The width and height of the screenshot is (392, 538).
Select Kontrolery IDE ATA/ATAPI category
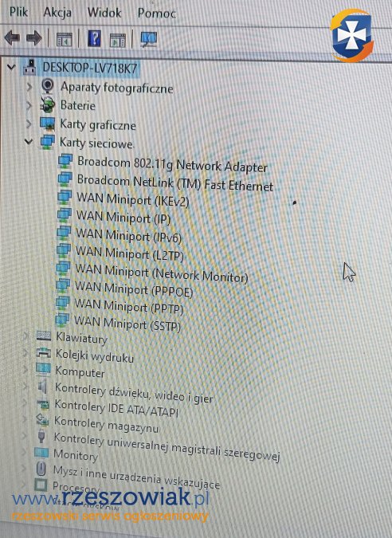tap(116, 408)
